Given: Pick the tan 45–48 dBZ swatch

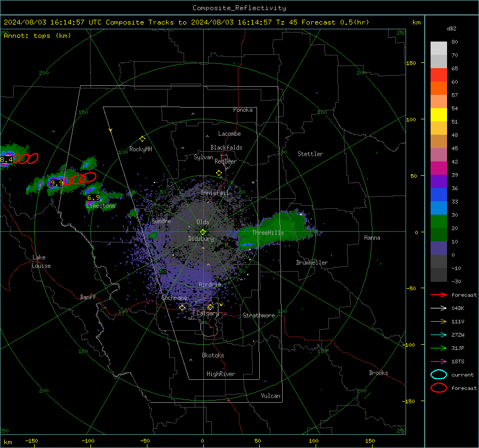Looking at the screenshot, I should click(x=439, y=142).
